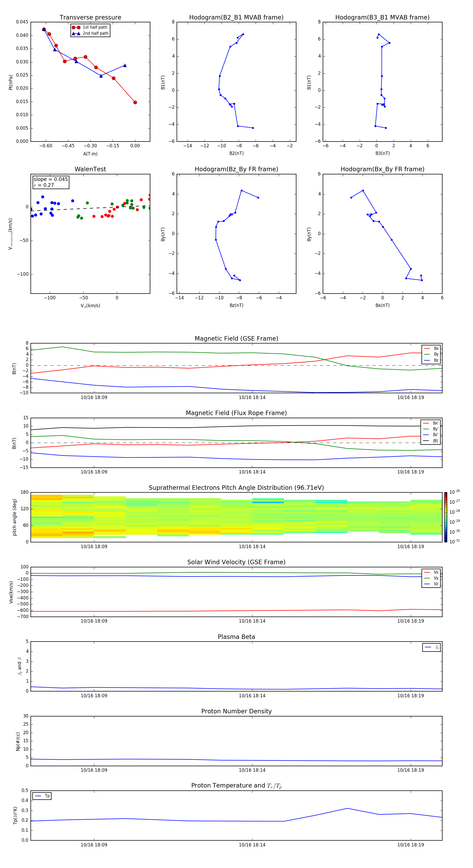Click the "Vsw(km/s)" y-axis label

click(11, 592)
